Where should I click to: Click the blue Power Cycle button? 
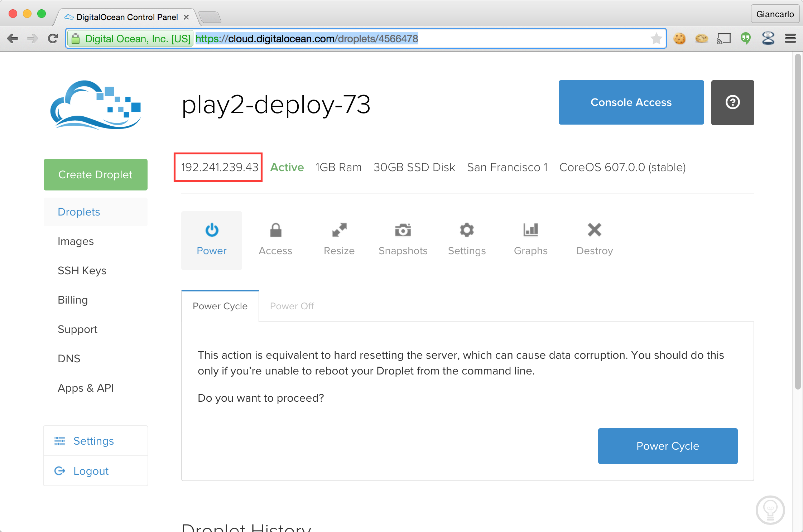(x=668, y=446)
